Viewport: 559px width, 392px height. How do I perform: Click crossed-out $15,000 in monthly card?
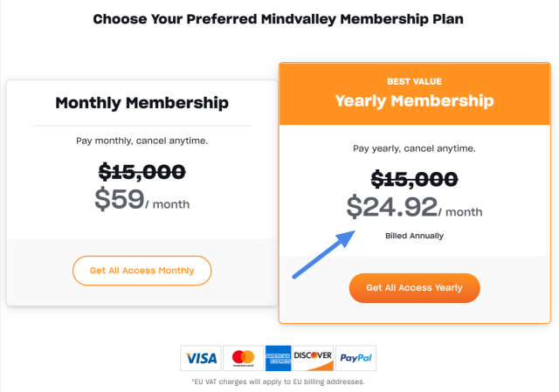click(141, 172)
